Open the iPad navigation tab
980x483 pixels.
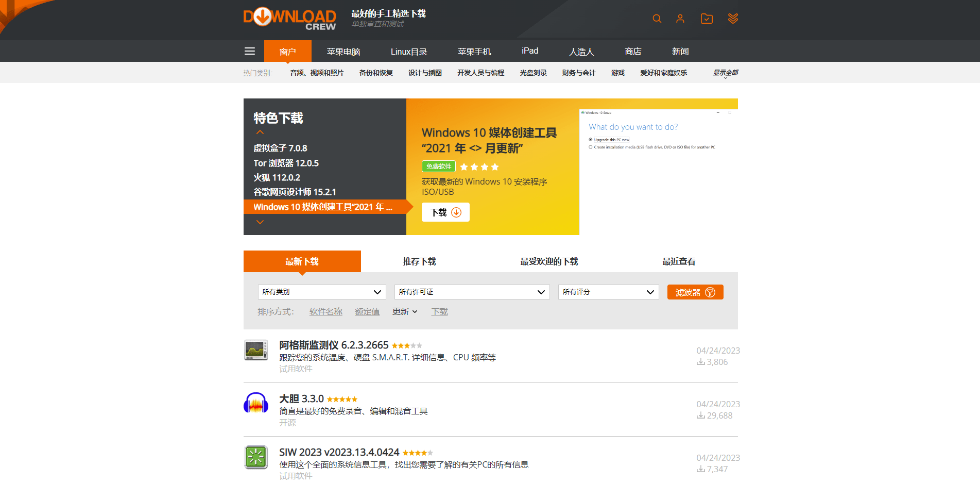tap(530, 51)
